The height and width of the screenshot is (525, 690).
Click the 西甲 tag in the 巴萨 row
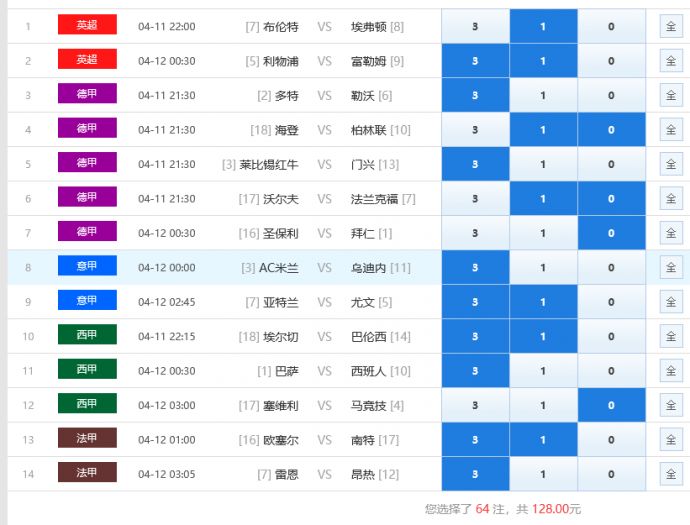point(87,370)
